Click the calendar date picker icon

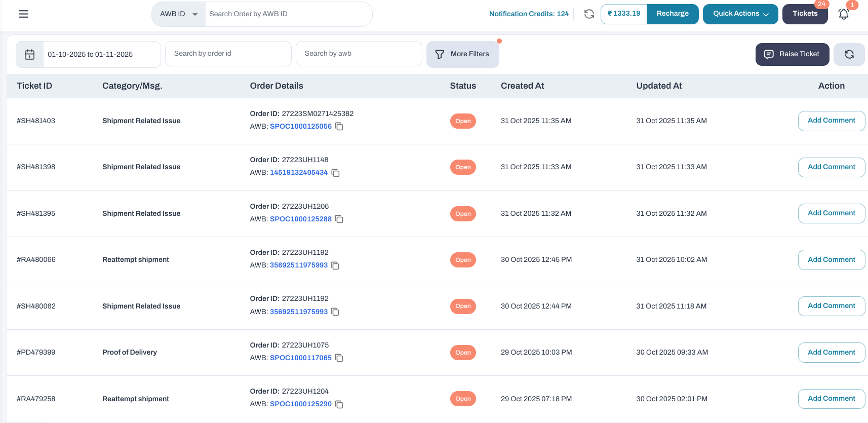click(x=30, y=55)
